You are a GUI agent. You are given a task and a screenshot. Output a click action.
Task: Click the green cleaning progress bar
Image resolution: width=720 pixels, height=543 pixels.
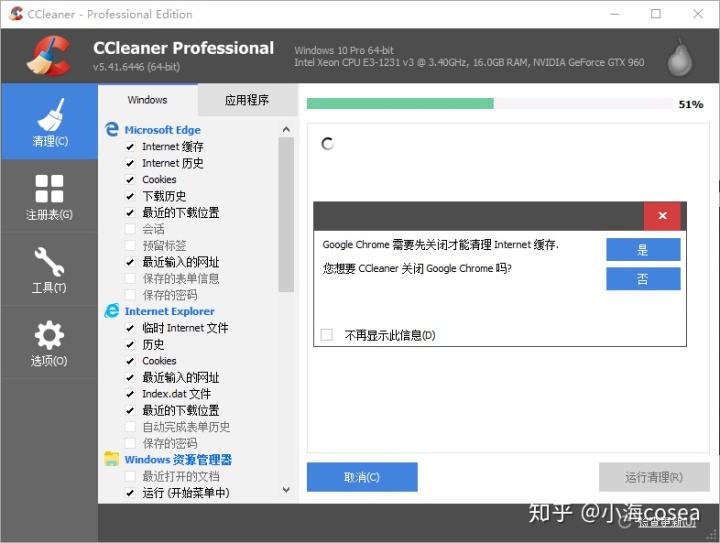[x=400, y=104]
